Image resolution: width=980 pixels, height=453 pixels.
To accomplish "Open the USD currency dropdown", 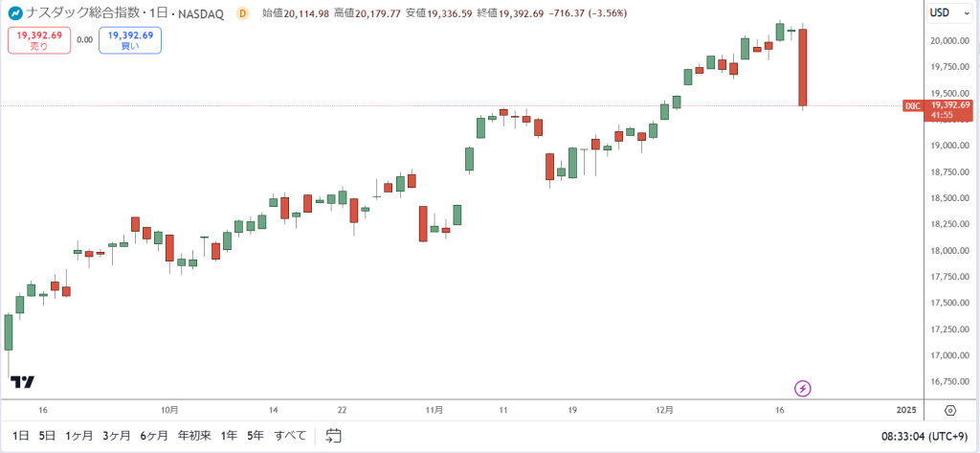I will [x=945, y=11].
